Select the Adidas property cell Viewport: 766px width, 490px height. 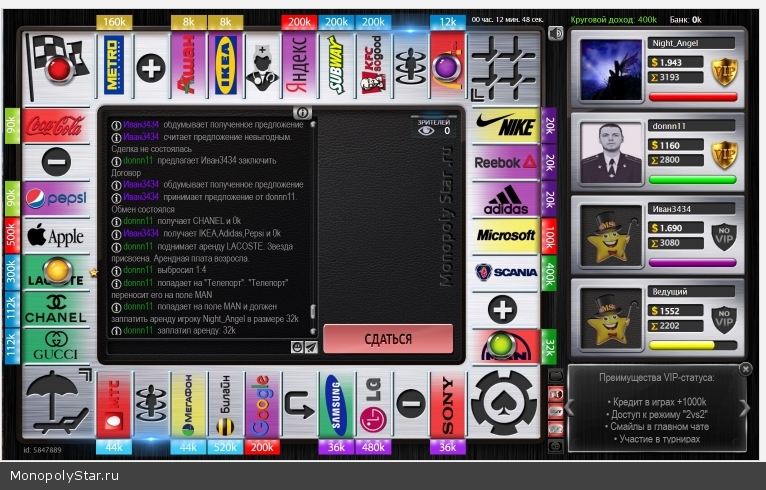506,199
